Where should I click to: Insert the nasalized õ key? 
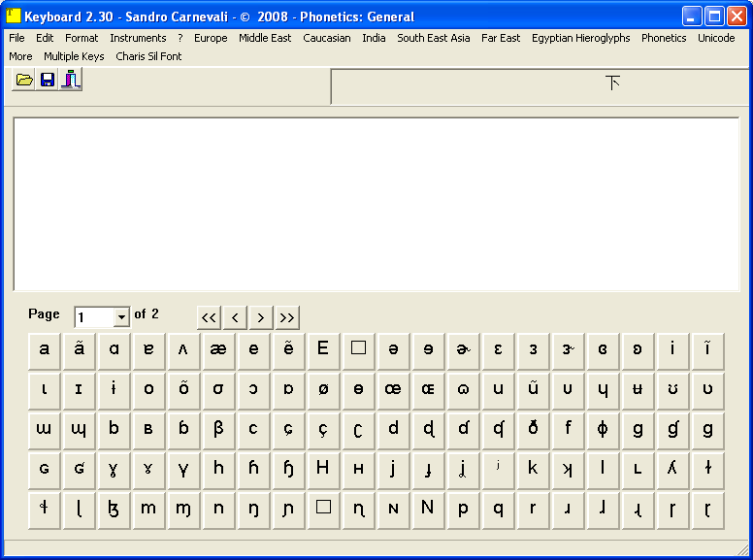183,391
